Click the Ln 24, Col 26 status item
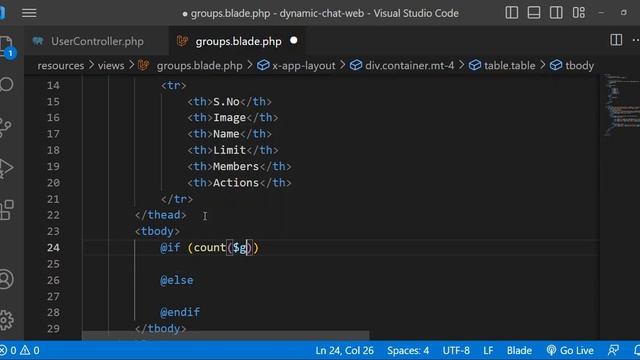The width and height of the screenshot is (640, 360). 344,350
